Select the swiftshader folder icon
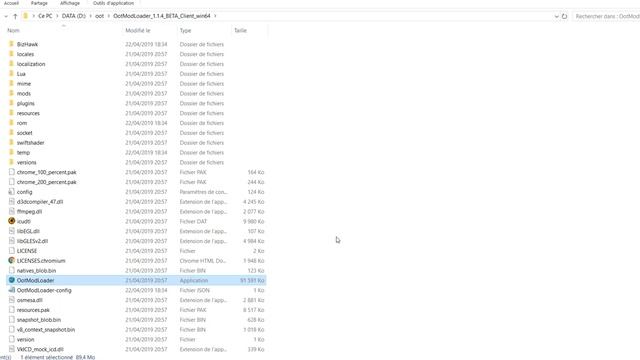Viewport: 640px width, 360px height. pos(11,142)
